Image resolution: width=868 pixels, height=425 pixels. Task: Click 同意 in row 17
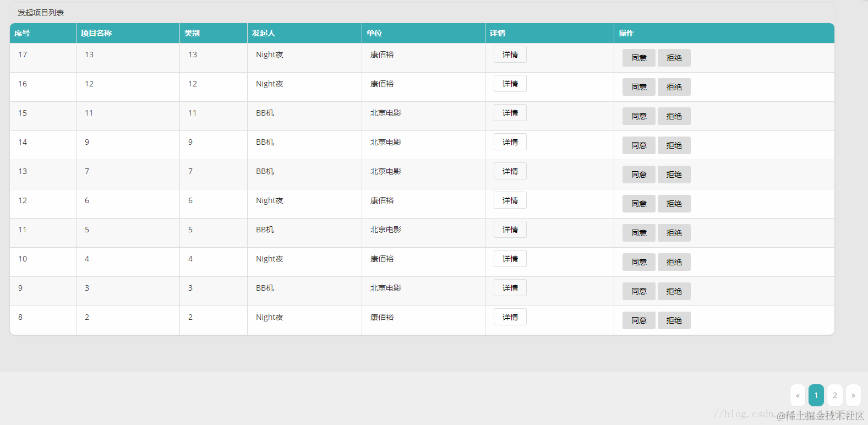[638, 58]
